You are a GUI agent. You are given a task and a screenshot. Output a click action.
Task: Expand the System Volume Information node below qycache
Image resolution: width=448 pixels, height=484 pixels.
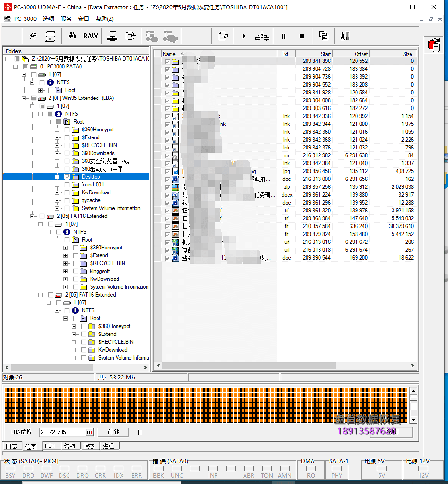(57, 208)
